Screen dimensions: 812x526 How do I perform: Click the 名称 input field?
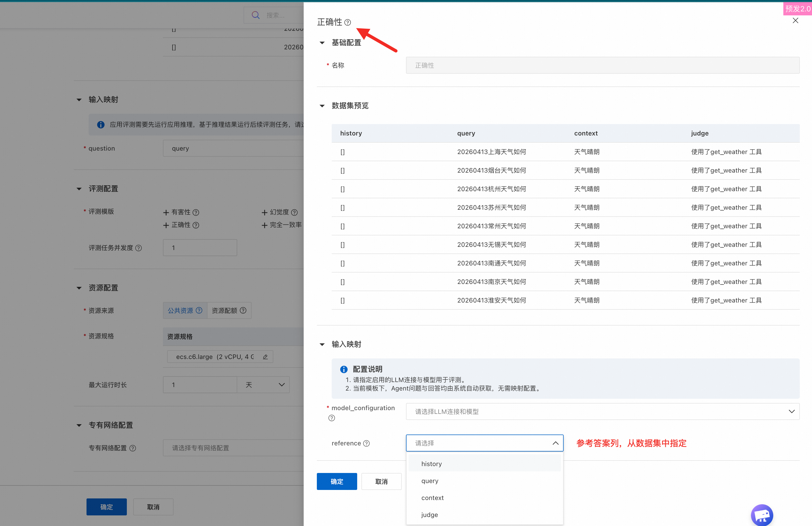[603, 65]
